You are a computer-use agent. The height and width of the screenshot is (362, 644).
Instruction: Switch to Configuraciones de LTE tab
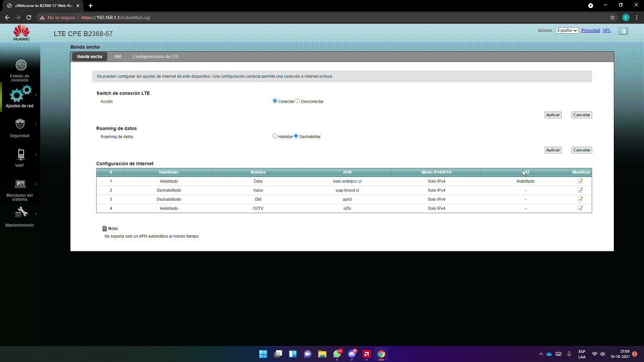coord(155,57)
